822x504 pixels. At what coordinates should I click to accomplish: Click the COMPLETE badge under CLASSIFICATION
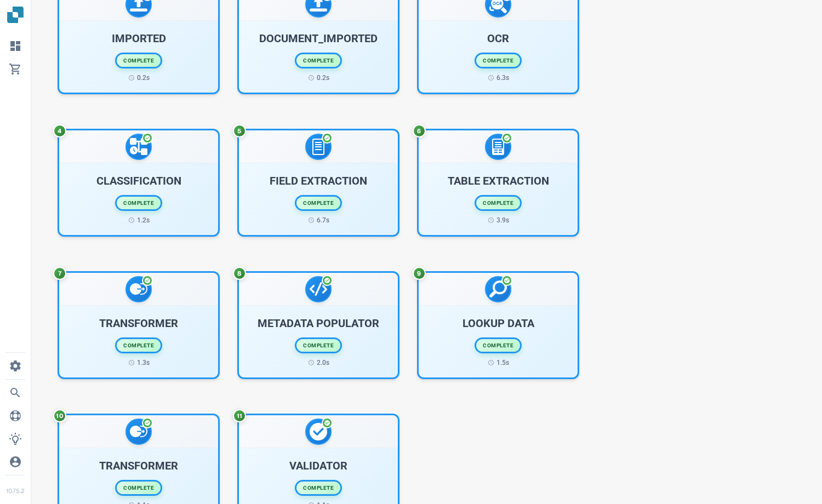(139, 203)
